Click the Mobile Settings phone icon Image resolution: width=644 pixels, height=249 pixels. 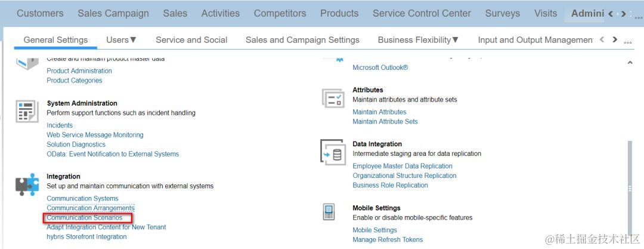tap(329, 212)
